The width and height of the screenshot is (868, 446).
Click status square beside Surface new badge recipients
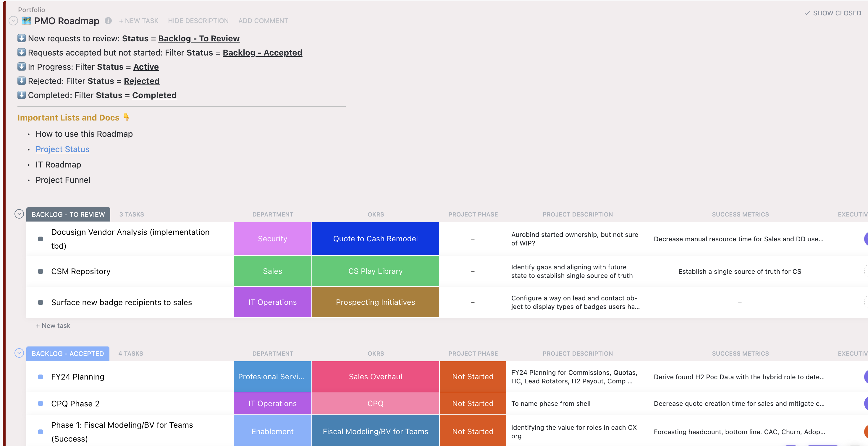[x=41, y=302]
